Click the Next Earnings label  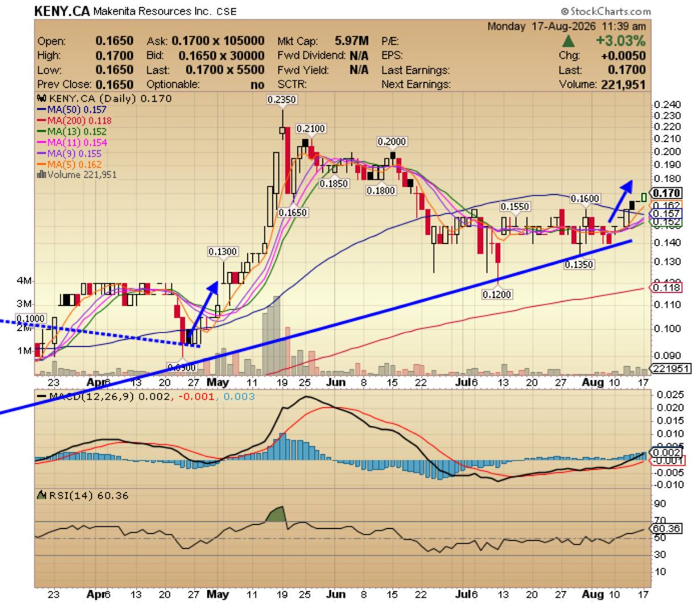point(415,85)
